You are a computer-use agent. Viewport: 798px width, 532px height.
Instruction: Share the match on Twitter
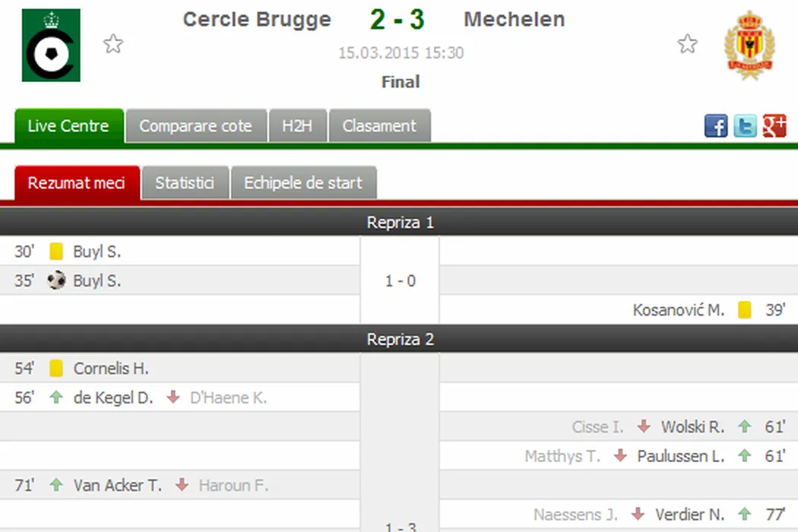coord(745,126)
